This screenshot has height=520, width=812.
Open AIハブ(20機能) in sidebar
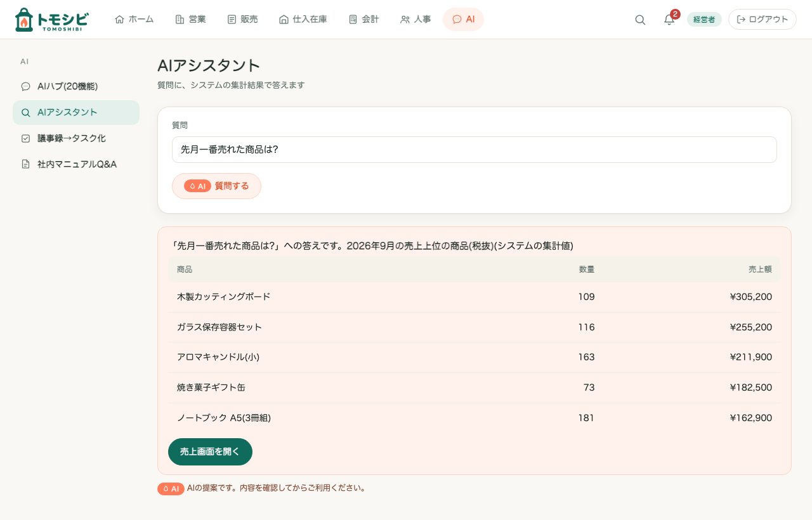tap(76, 86)
